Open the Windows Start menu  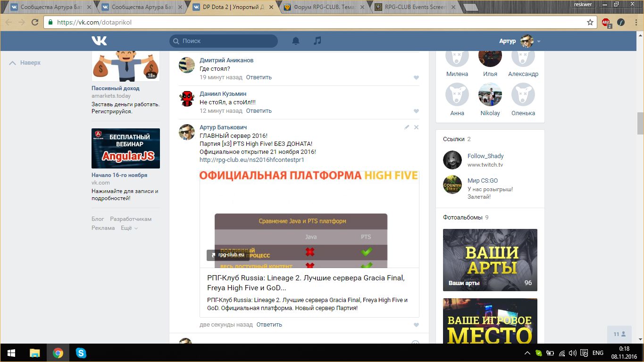coord(11,353)
